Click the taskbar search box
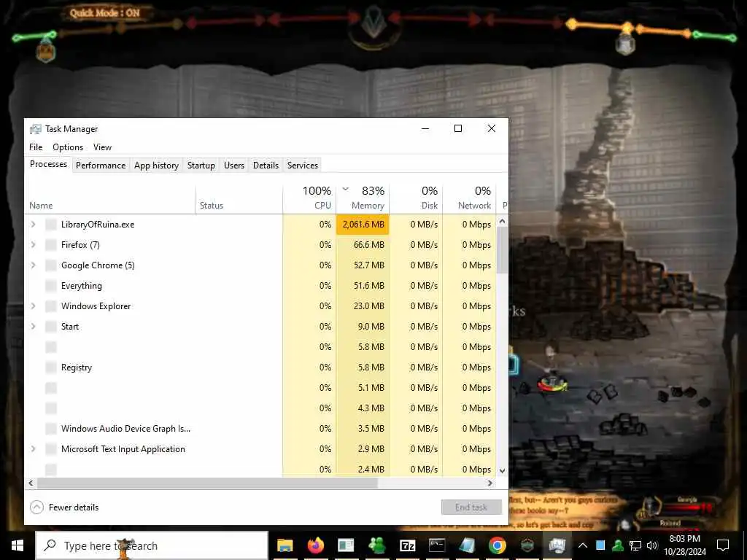747x560 pixels. [x=152, y=545]
